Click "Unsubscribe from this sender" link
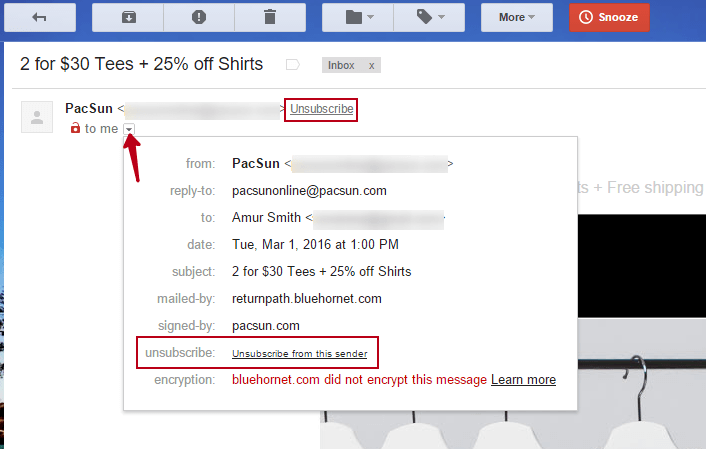The width and height of the screenshot is (706, 449). tap(299, 354)
